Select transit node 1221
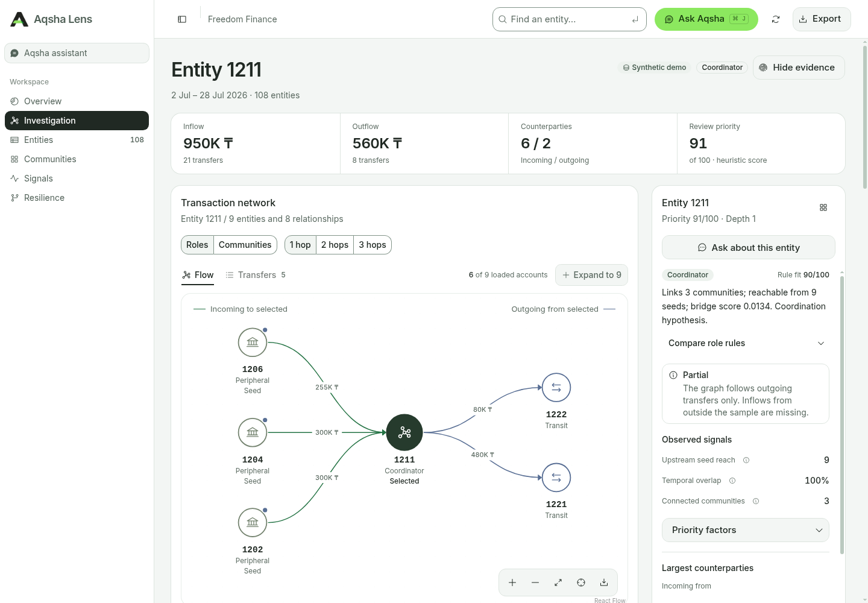Viewport: 868px width, 603px height. pos(556,478)
